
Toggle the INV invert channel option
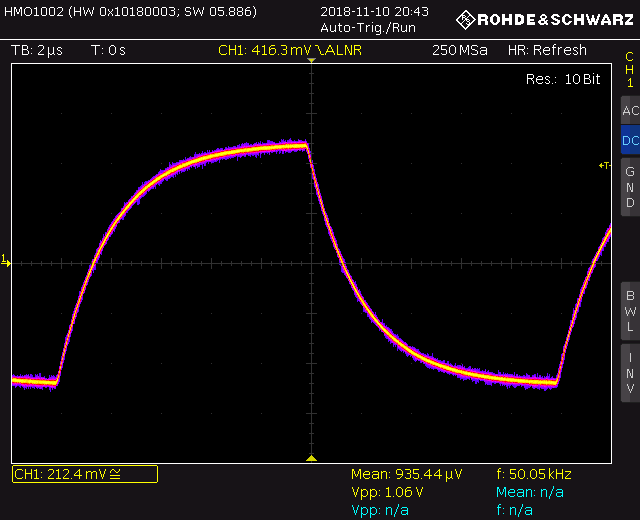pyautogui.click(x=631, y=373)
